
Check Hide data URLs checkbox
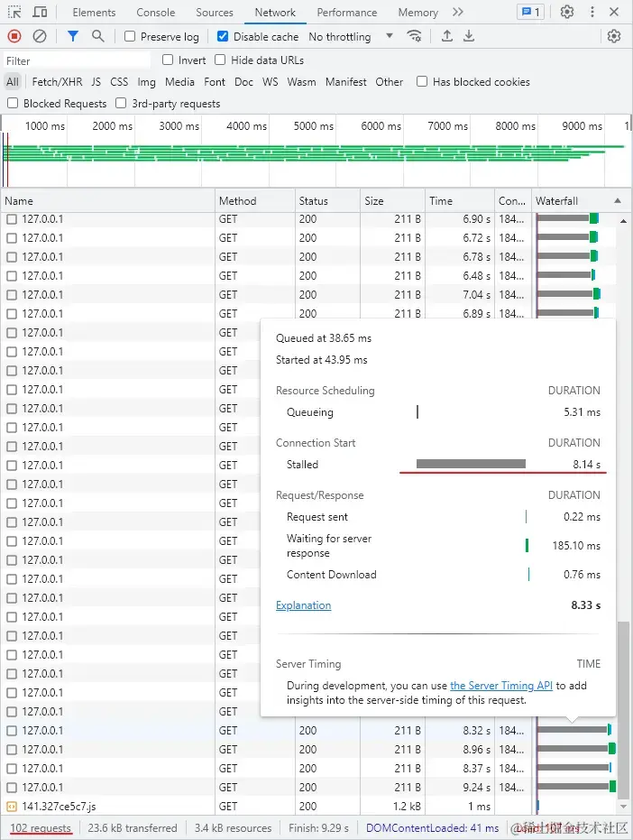[220, 60]
